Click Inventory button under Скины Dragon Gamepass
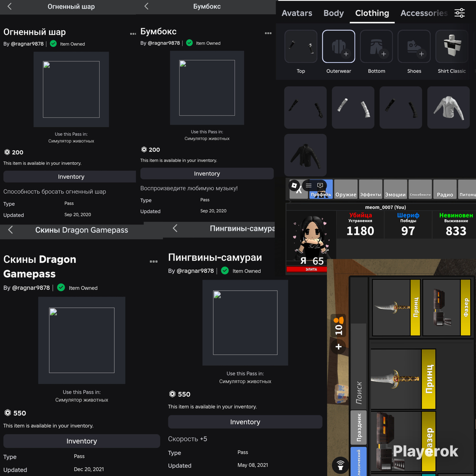Screen dimensions: 476x476 (x=82, y=441)
